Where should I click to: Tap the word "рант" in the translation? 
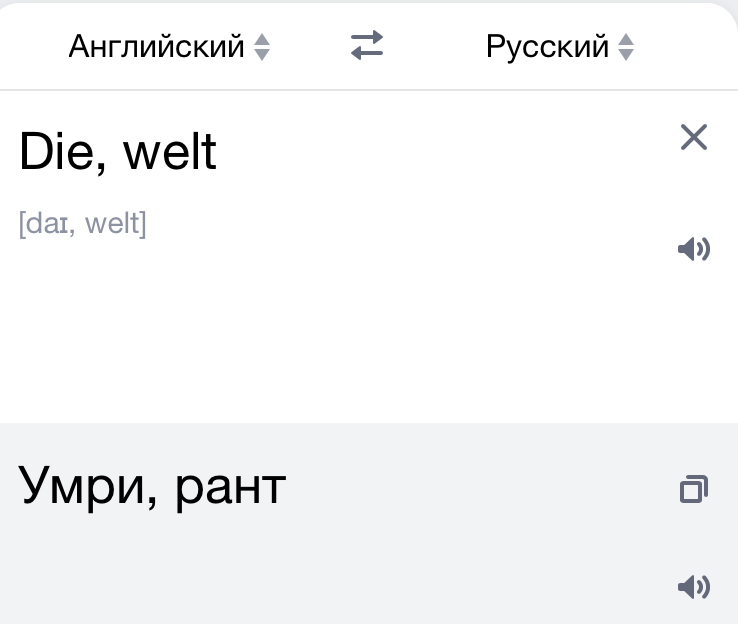pos(229,487)
